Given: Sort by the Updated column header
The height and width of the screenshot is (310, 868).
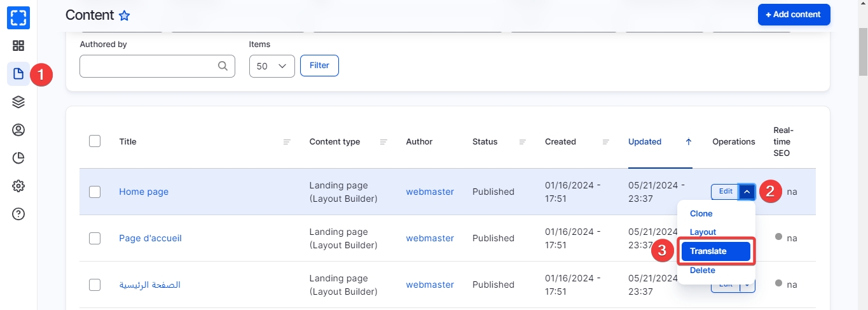Looking at the screenshot, I should [645, 142].
